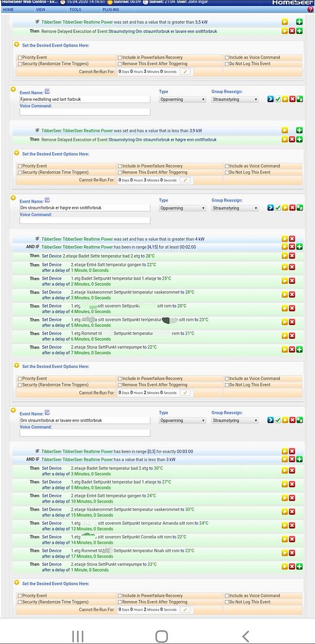Screen dimensions: 315x644
Task: Tick Priority Event in 'lavare enn snittforbruk' options
Action: (20, 596)
